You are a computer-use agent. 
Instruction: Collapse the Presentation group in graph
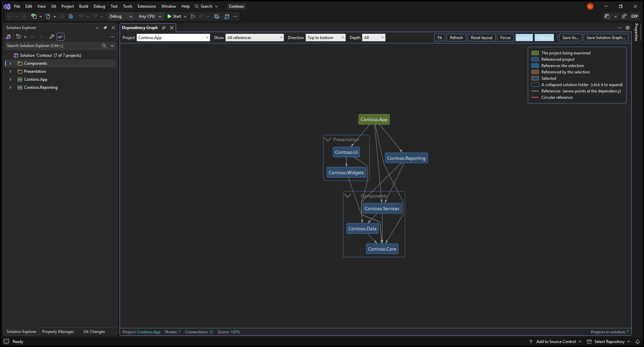[x=328, y=139]
